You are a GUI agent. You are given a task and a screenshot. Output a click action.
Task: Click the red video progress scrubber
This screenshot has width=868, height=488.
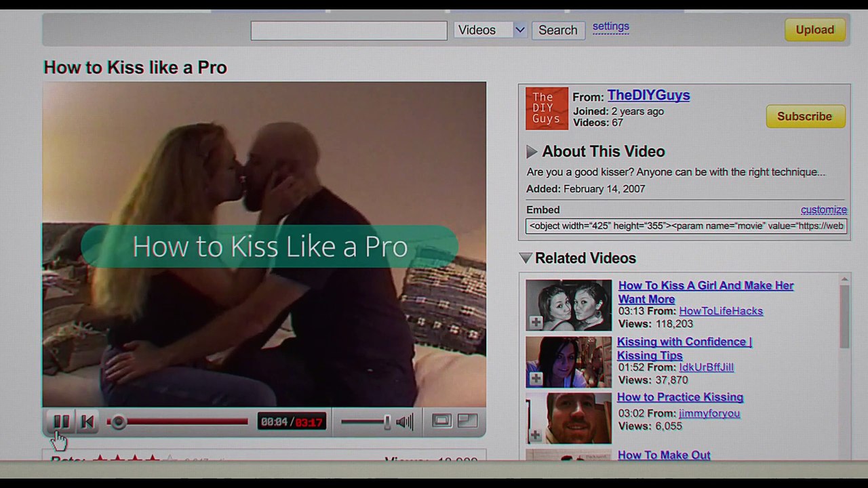119,422
